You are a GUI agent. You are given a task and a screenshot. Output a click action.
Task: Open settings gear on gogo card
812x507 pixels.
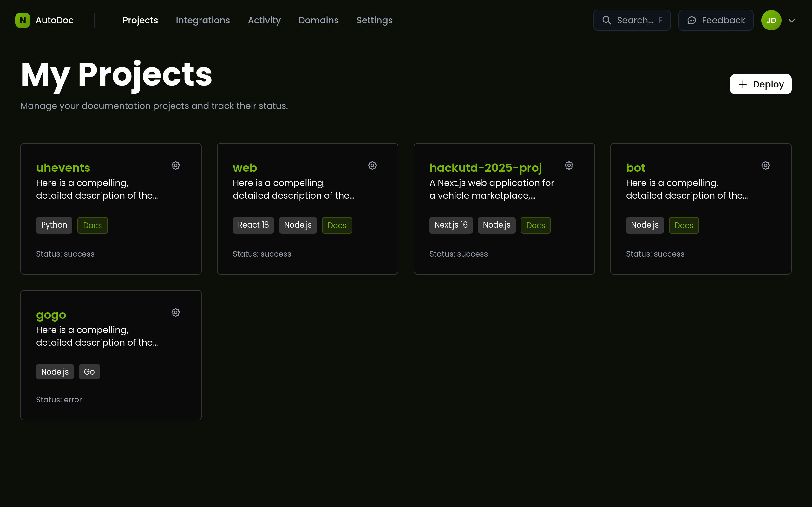tap(175, 312)
